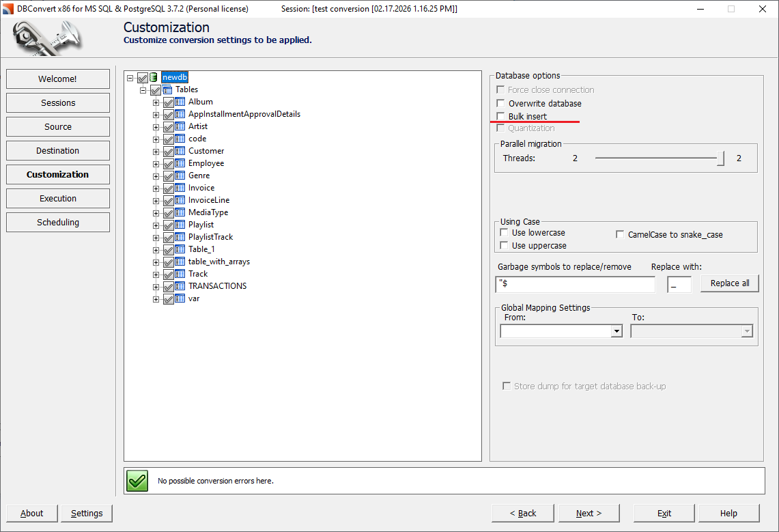Click the Employee table icon
This screenshot has width=779, height=532.
180,163
